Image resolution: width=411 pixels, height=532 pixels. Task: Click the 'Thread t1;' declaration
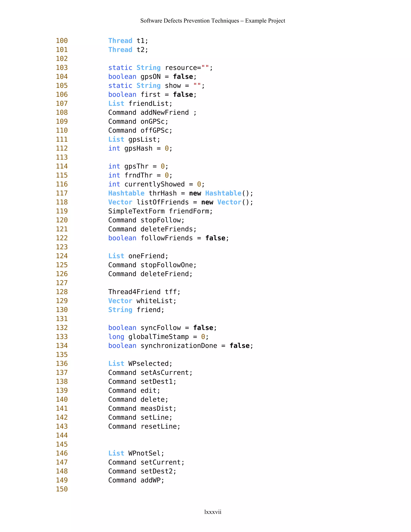(x=128, y=41)
